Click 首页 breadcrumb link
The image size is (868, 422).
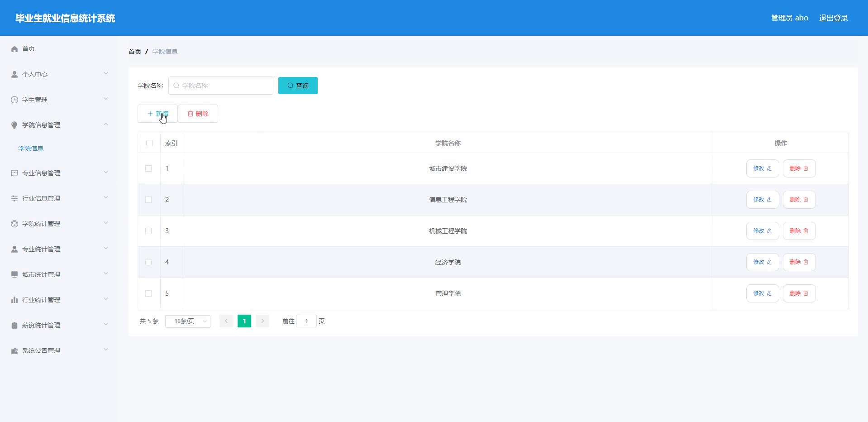pyautogui.click(x=135, y=52)
